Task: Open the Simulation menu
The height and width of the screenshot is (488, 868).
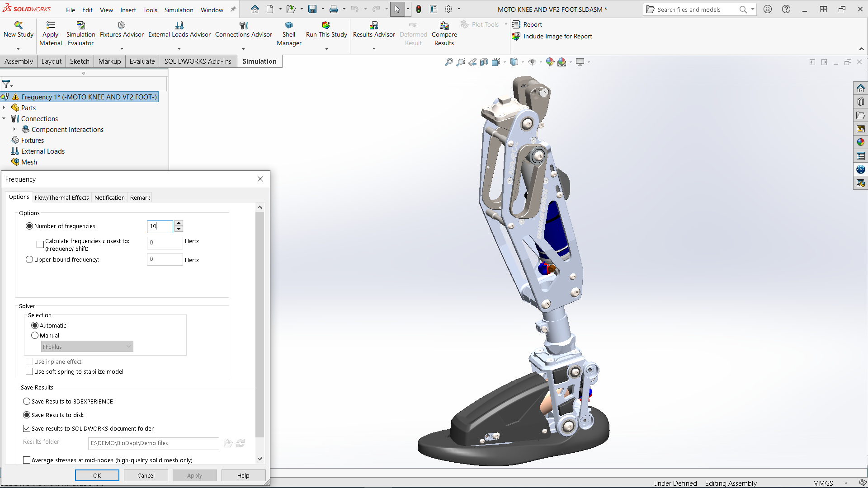Action: [179, 9]
